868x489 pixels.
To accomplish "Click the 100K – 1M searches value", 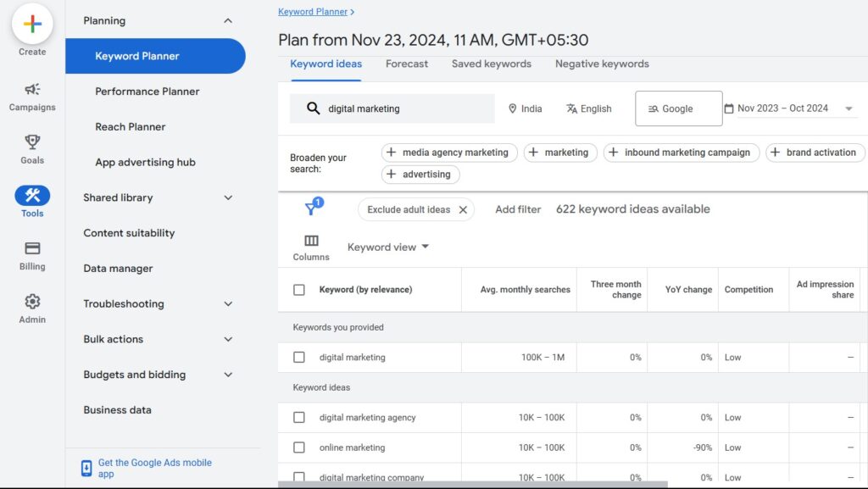I will click(x=542, y=358).
